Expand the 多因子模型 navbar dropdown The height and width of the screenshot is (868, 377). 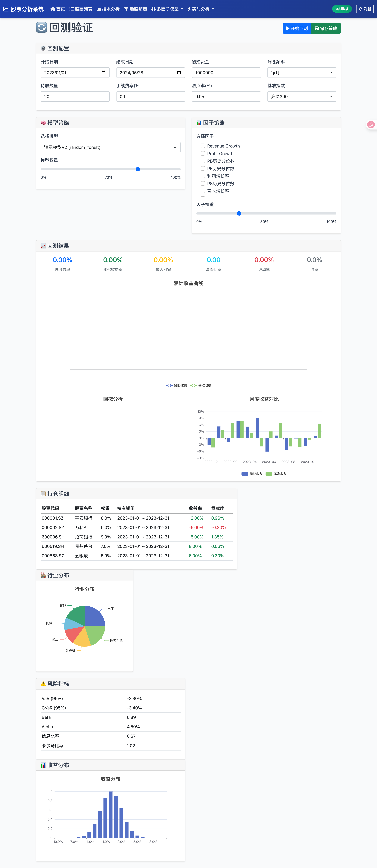tap(167, 9)
